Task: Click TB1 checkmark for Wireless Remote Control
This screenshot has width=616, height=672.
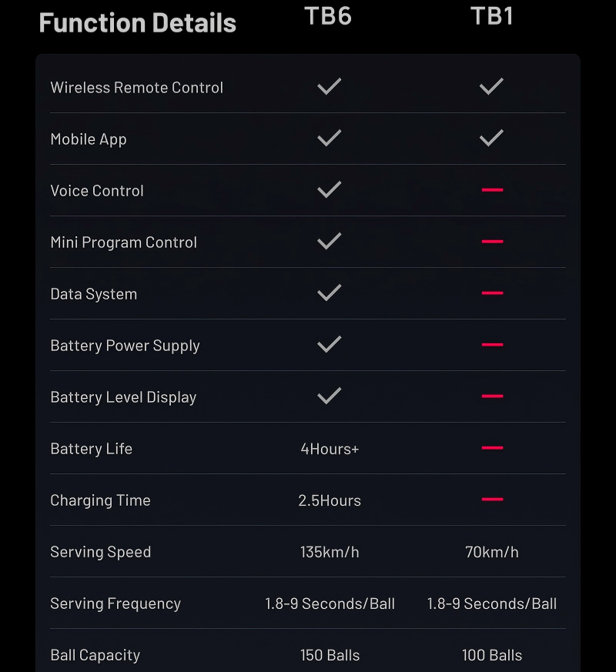Action: tap(491, 87)
